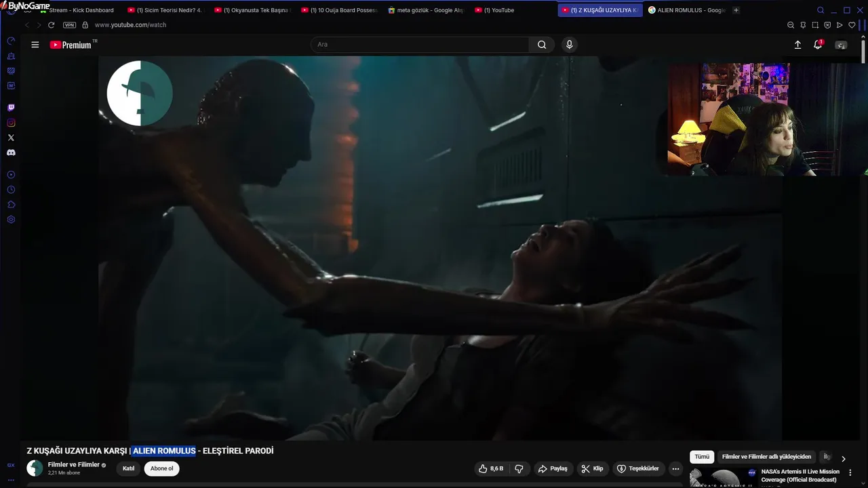
Task: Open Instagram from the browser sidebar
Action: tap(11, 123)
